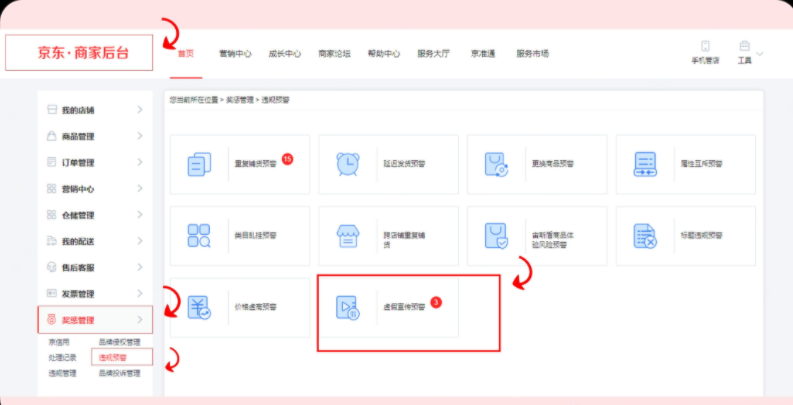Open the 工具 toolbox icon in header
The height and width of the screenshot is (405, 793).
(x=744, y=46)
